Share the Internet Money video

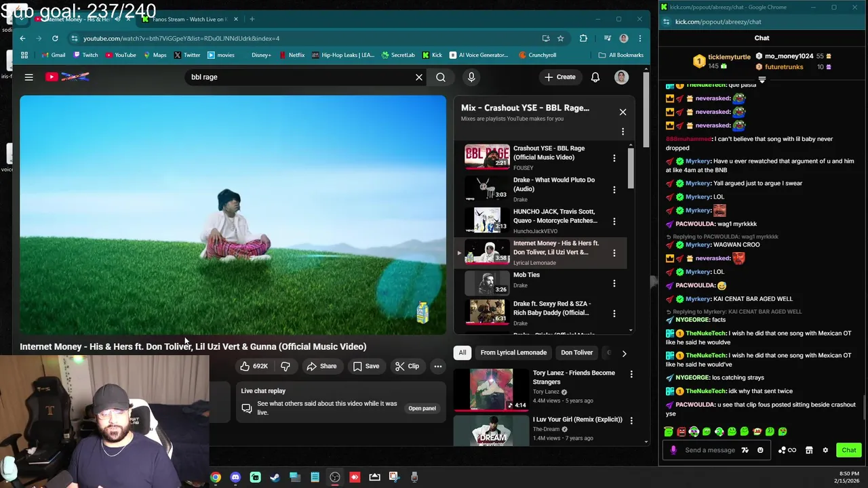(321, 366)
